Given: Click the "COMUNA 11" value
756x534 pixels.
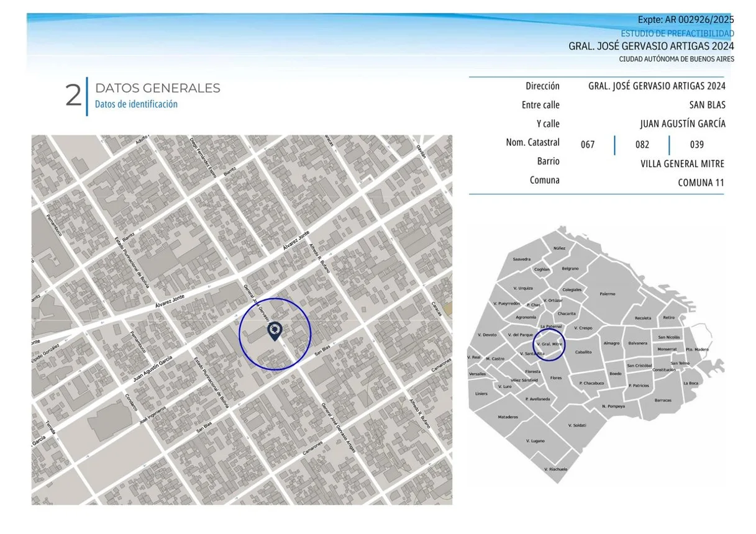Looking at the screenshot, I should 701,183.
